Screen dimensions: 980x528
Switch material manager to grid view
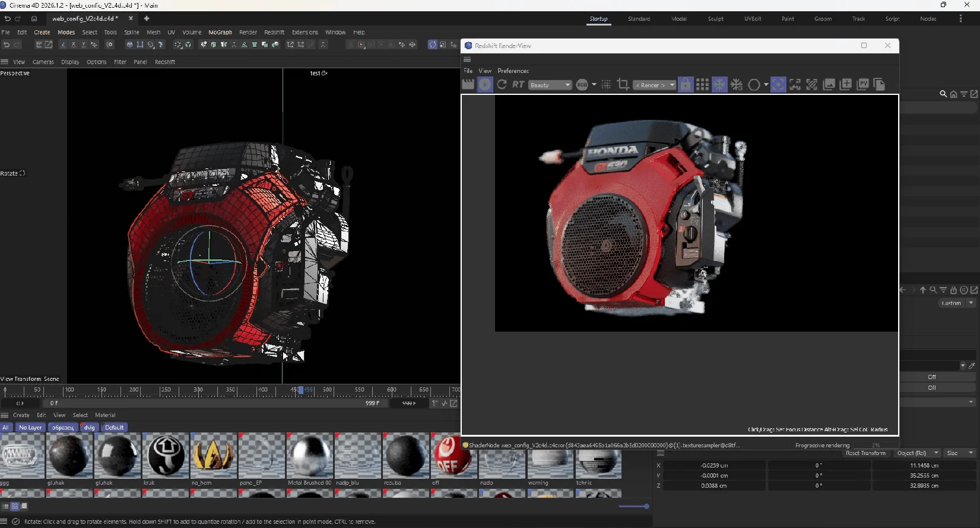15,506
